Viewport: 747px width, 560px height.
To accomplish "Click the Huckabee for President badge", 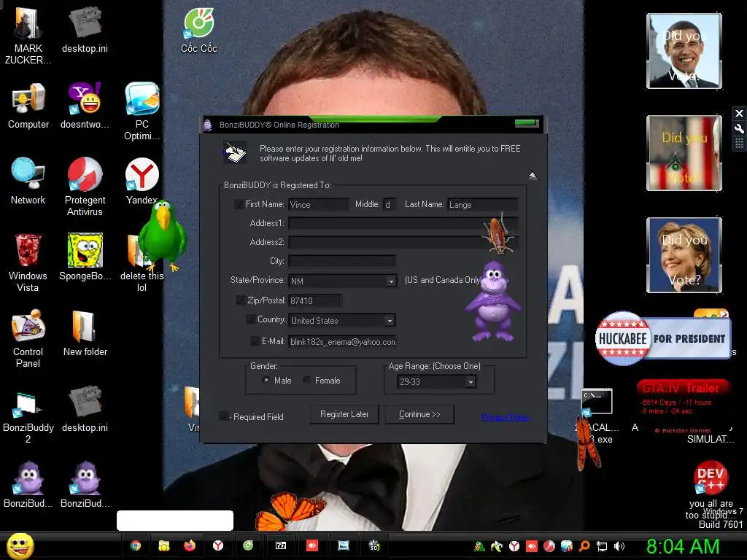I will [662, 338].
